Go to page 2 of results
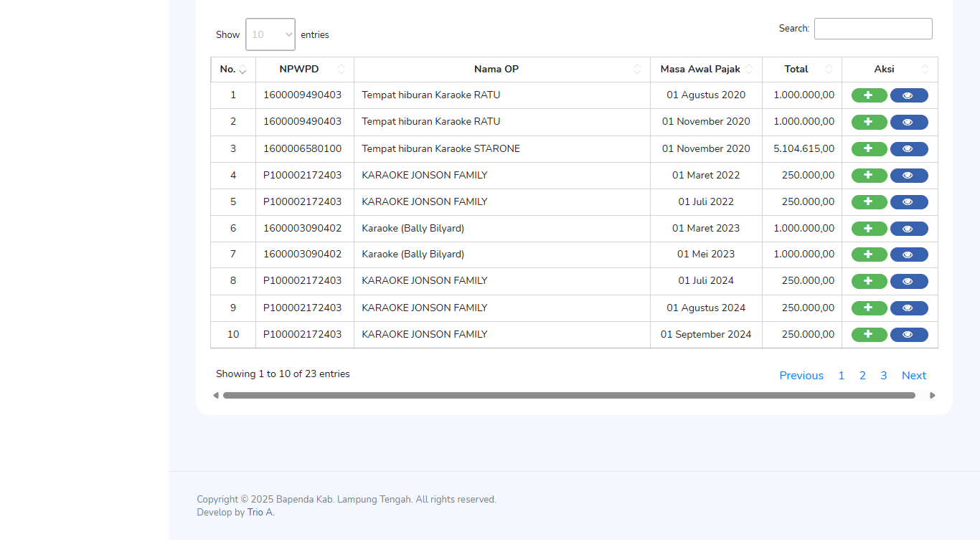This screenshot has width=980, height=542. (862, 376)
